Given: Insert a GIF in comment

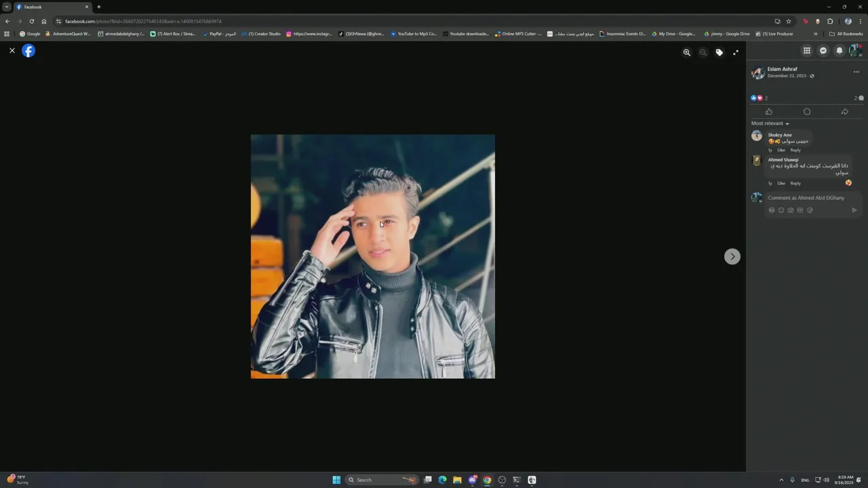Looking at the screenshot, I should point(800,210).
